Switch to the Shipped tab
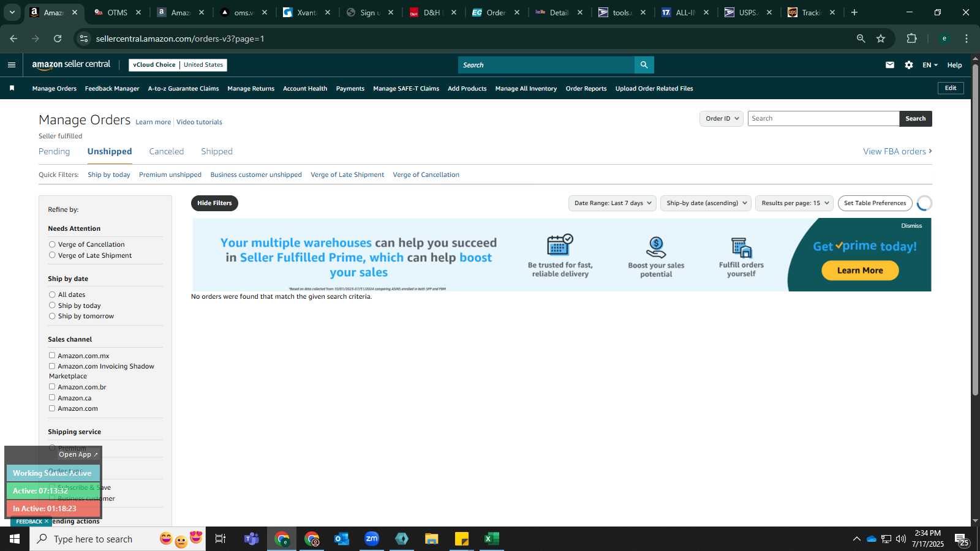 coord(217,151)
